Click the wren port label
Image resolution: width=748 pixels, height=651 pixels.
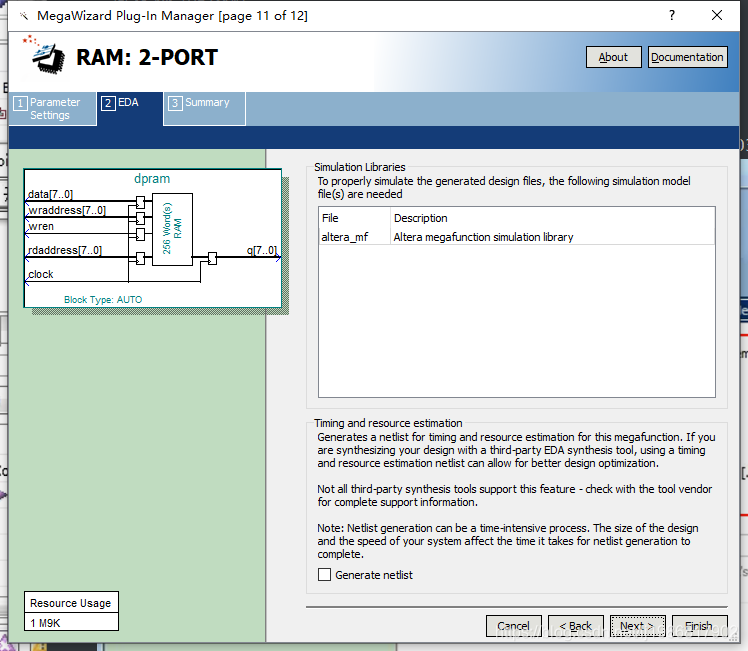pos(41,226)
